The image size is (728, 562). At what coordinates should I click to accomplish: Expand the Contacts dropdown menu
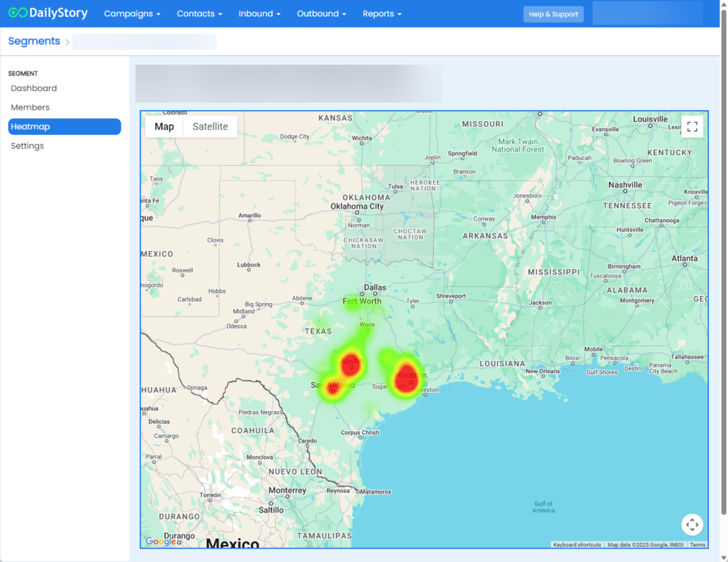pyautogui.click(x=199, y=14)
